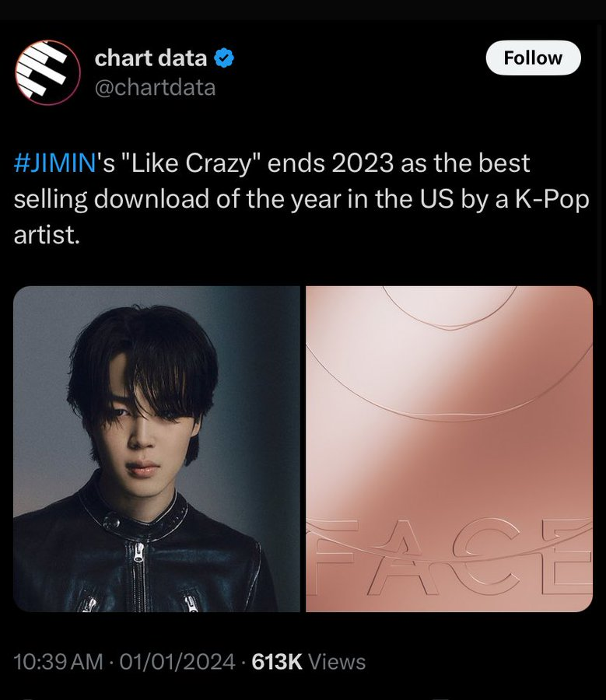Click "ends 2023" in the tweet text
This screenshot has width=606, height=700.
(330, 163)
